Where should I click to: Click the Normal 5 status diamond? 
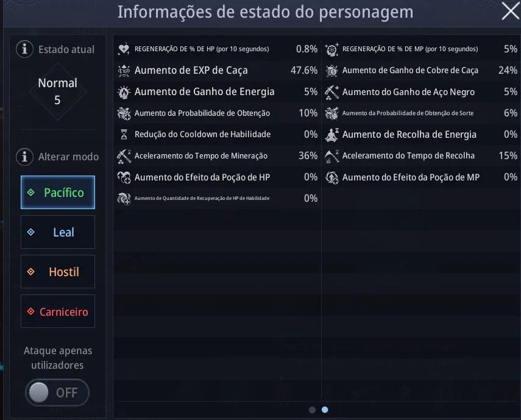pyautogui.click(x=58, y=91)
